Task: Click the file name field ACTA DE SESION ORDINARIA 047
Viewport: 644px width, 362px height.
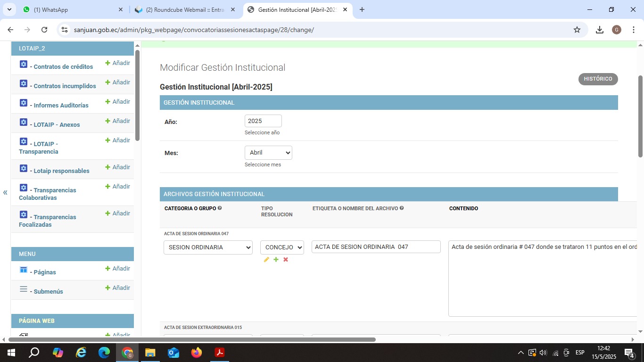Action: [x=376, y=247]
